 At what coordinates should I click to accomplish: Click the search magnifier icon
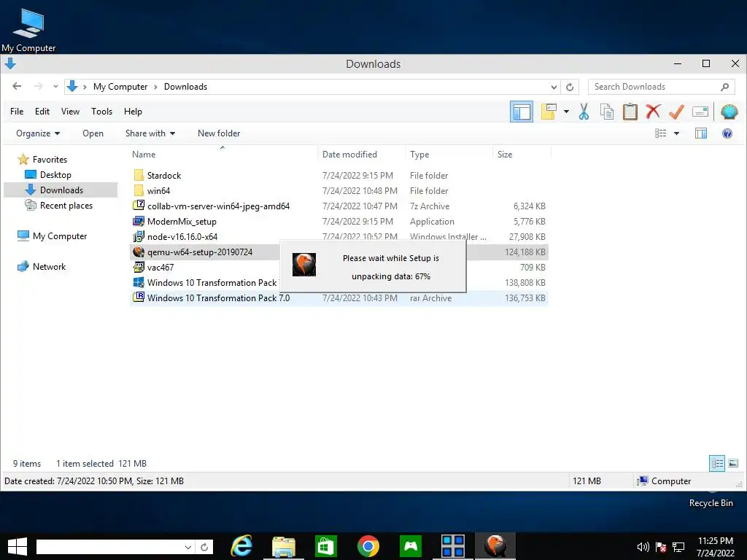(x=725, y=87)
